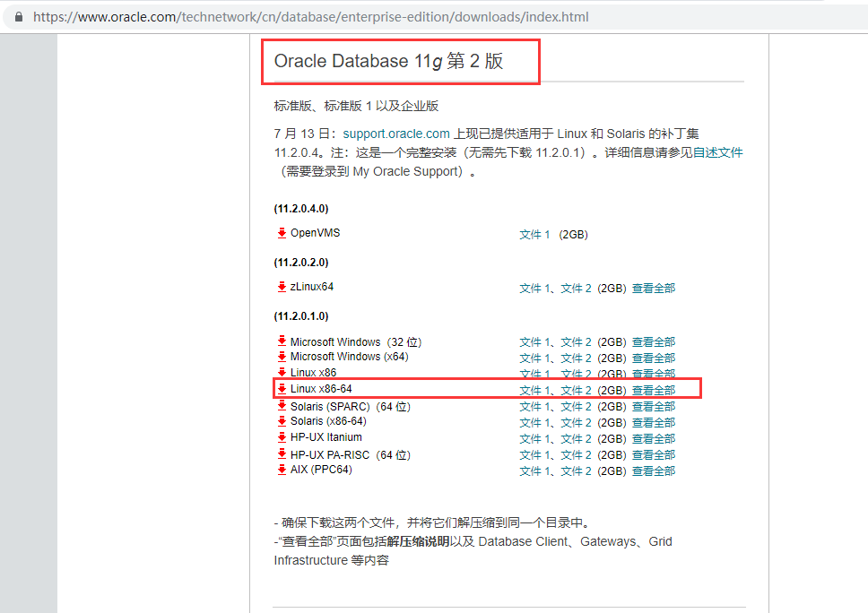Click the zLinux64 download icon
Viewport: 868px width, 613px height.
(282, 286)
